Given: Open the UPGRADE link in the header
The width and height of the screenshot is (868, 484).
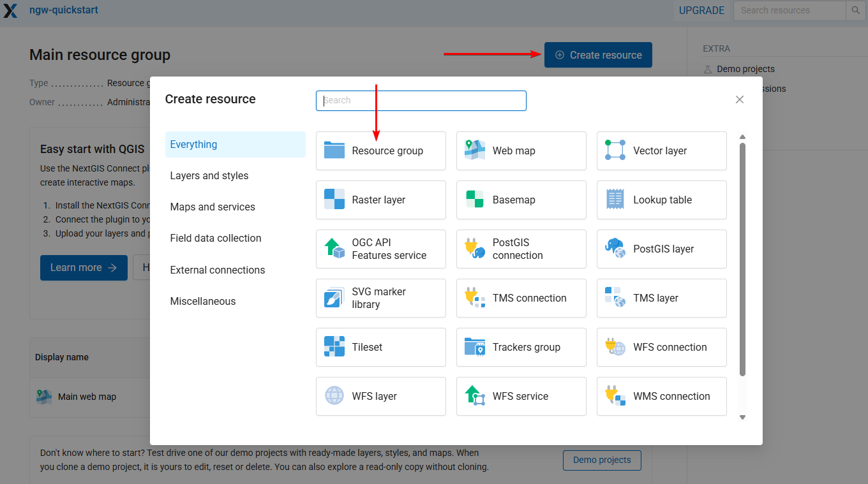Looking at the screenshot, I should [x=701, y=10].
